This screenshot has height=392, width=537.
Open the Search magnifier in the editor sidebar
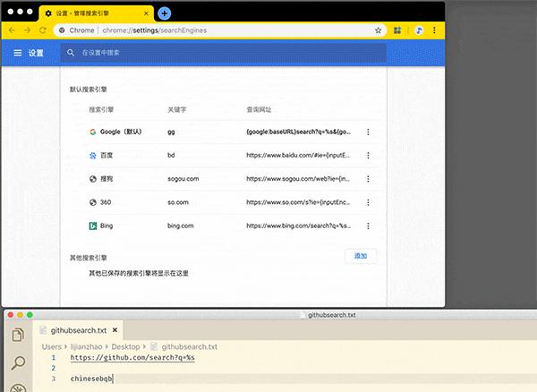pos(18,362)
